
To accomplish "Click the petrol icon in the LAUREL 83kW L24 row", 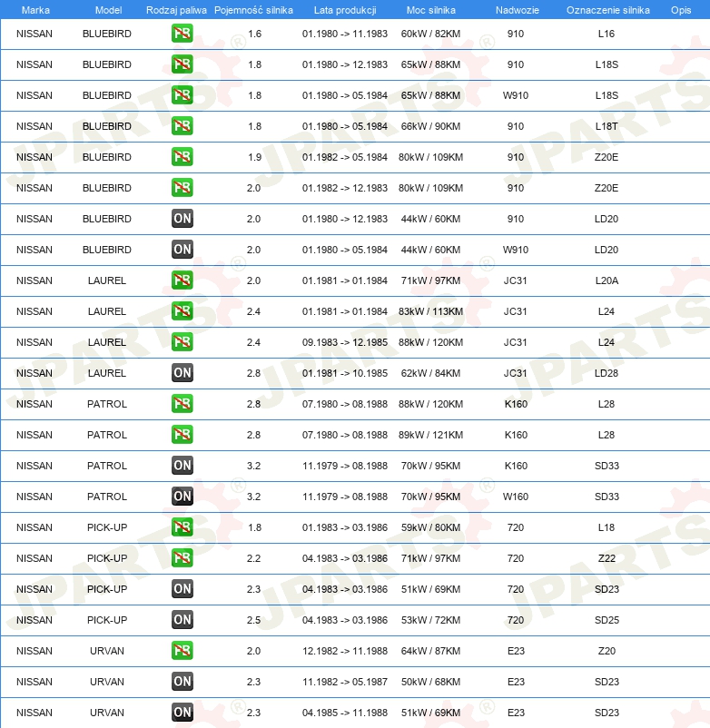I will coord(182,311).
